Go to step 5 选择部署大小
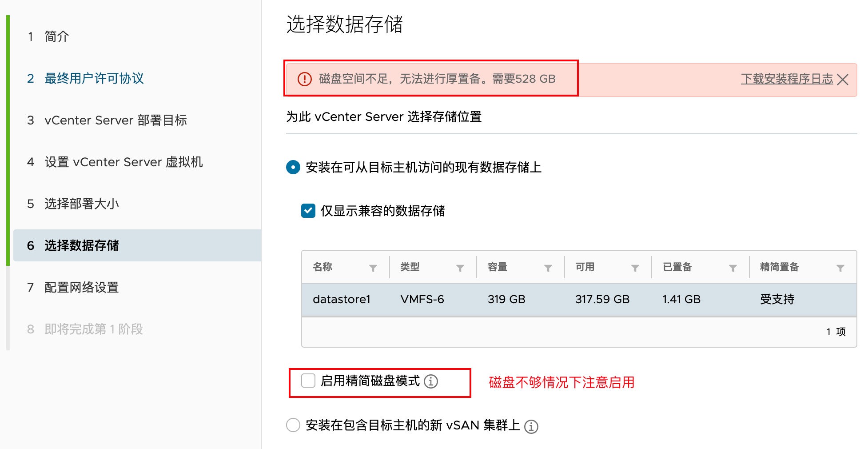Viewport: 868px width, 449px height. [82, 204]
